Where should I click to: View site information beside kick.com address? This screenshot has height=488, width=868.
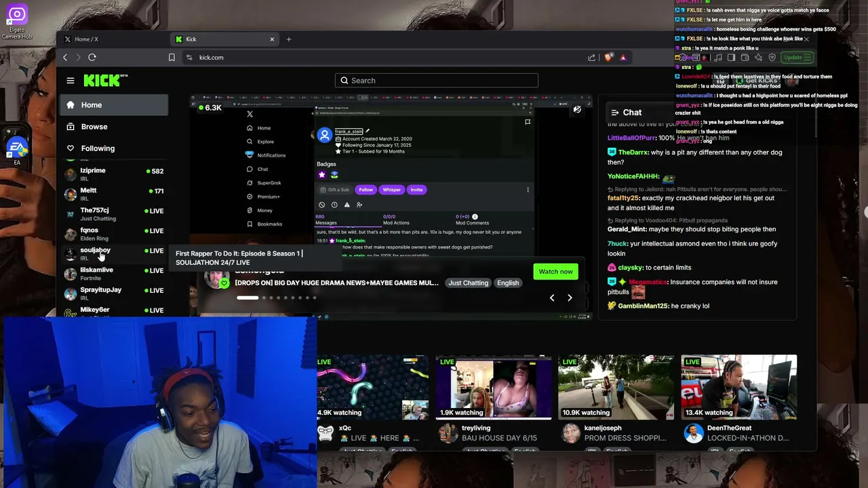pos(189,58)
